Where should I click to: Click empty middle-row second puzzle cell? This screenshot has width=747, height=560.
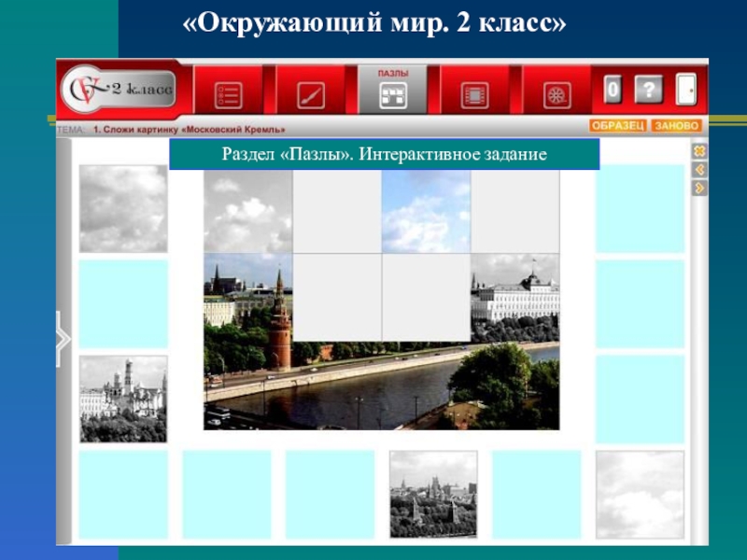(337, 298)
